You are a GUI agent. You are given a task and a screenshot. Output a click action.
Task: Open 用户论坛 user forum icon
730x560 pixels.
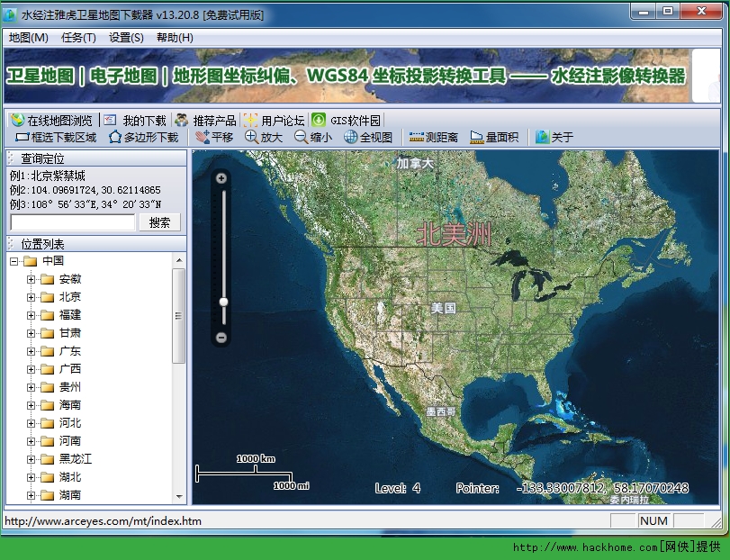coord(250,120)
